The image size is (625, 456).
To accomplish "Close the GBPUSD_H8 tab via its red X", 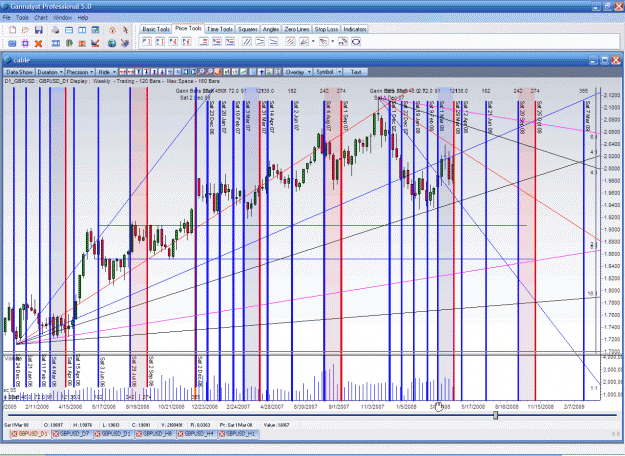I will 139,434.
